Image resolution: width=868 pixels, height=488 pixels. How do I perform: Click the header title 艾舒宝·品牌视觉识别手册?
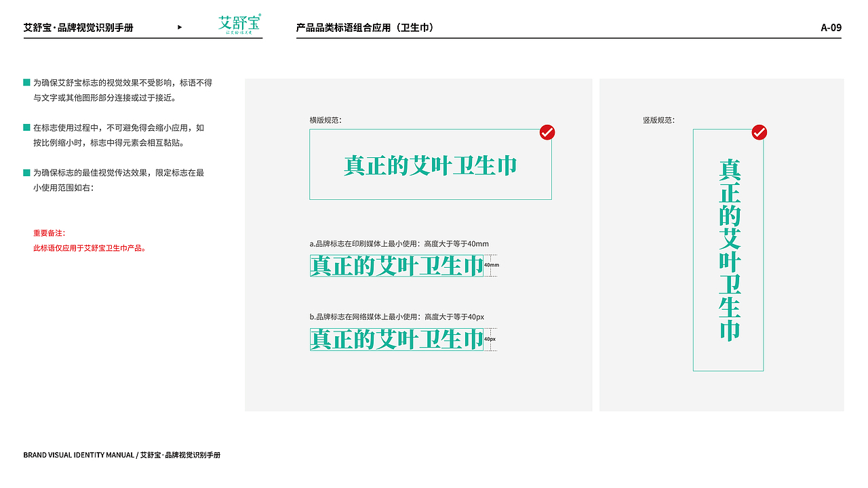(78, 28)
